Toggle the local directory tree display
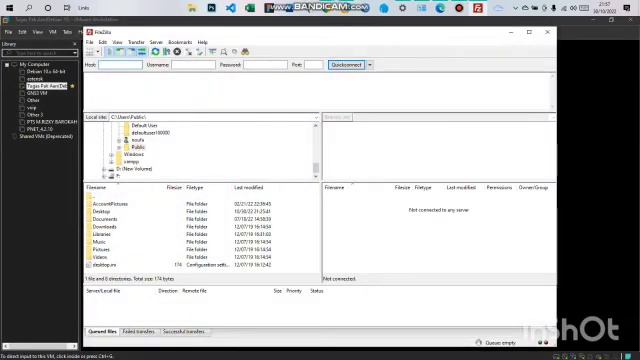Screen dimensions: 640x360 point(120,52)
